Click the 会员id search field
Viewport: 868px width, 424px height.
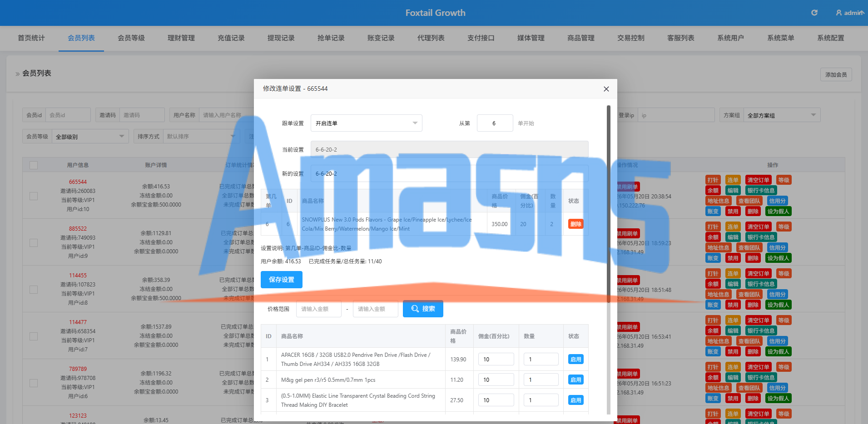(68, 115)
